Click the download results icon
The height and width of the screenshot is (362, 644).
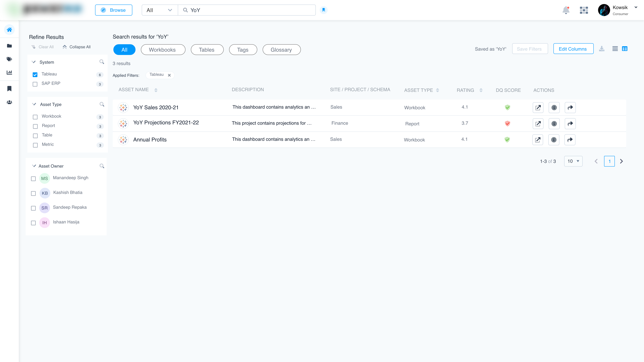coord(602,49)
